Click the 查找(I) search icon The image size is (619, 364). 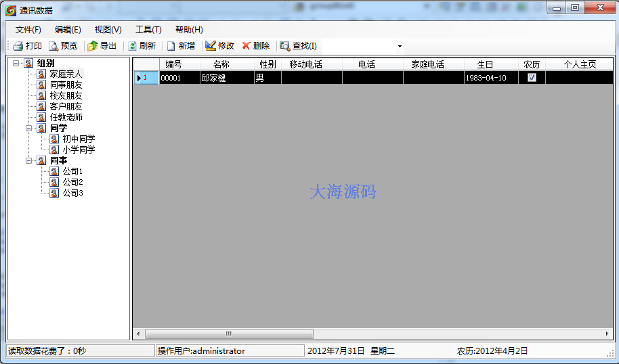[x=284, y=46]
